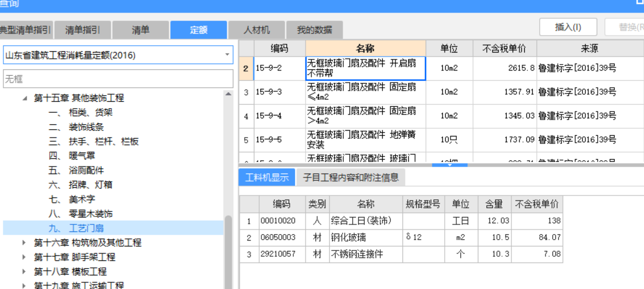This screenshot has width=644, height=289.
Task: Select 综合工日(装饰) name cell
Action: tap(366, 221)
